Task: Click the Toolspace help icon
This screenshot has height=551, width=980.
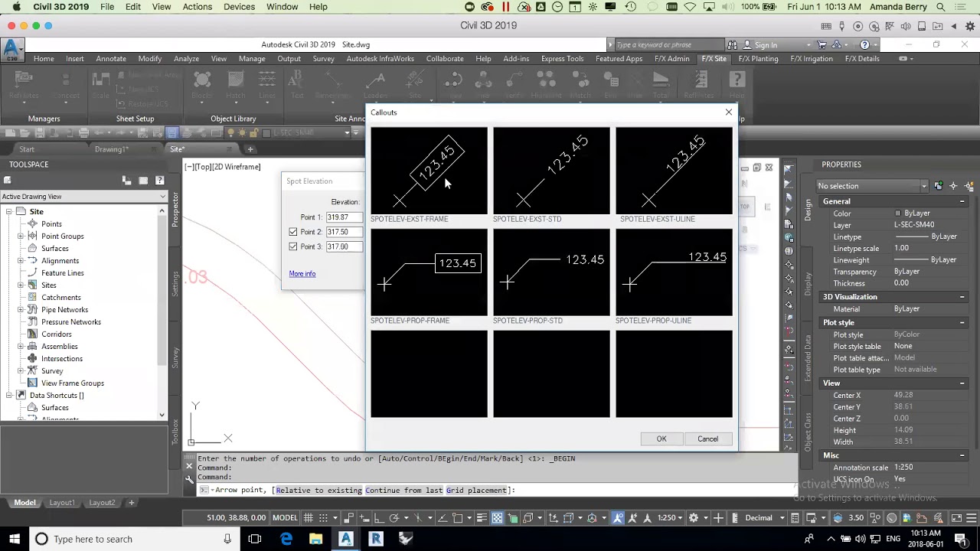Action: point(160,181)
